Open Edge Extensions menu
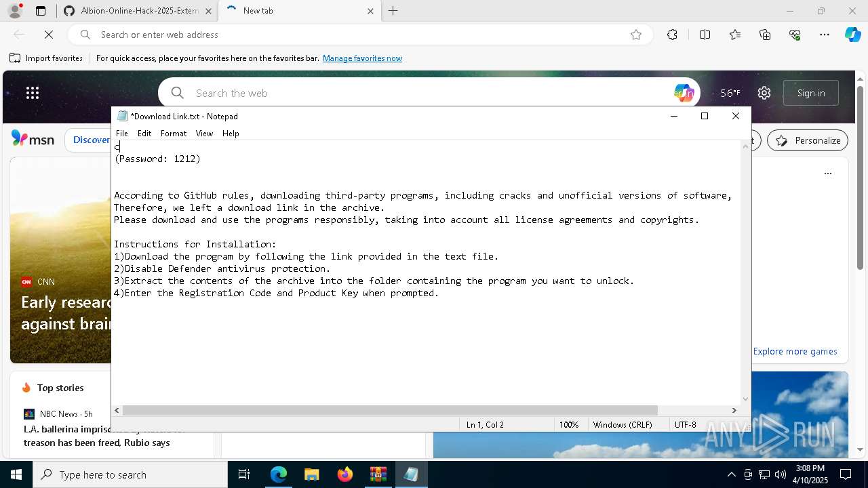The image size is (868, 488). point(672,35)
